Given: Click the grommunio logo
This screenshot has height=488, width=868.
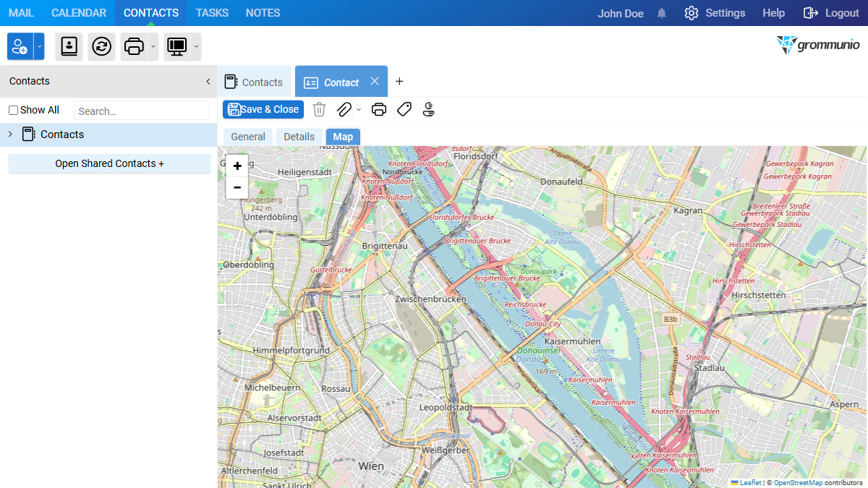Looking at the screenshot, I should pos(818,45).
